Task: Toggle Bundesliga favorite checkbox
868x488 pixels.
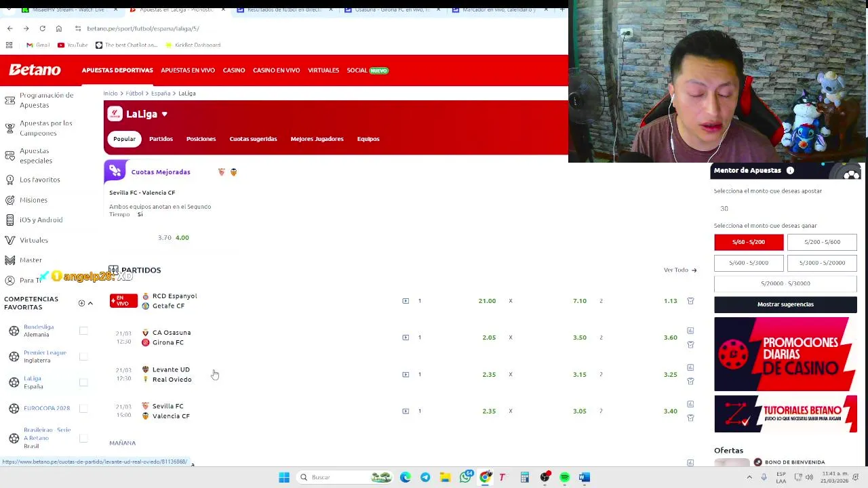Action: pyautogui.click(x=83, y=331)
